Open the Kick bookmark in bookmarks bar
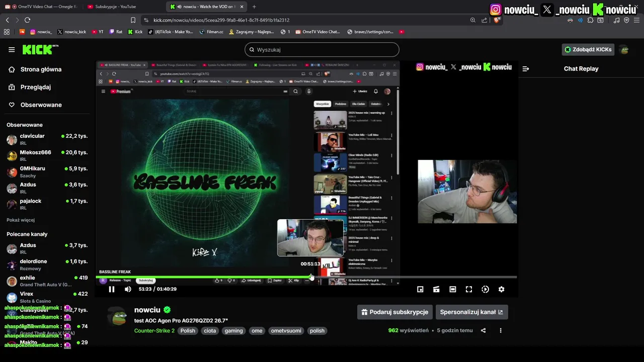The image size is (644, 362). [x=135, y=32]
